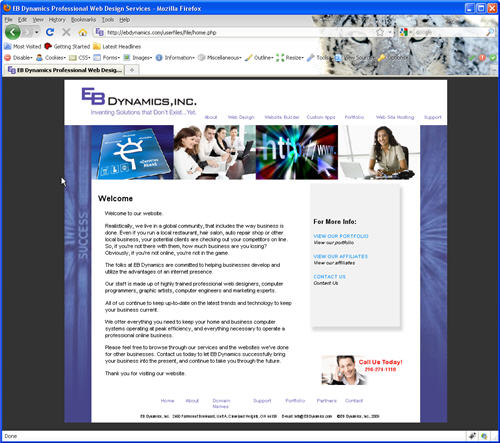Open the History menu

(57, 20)
